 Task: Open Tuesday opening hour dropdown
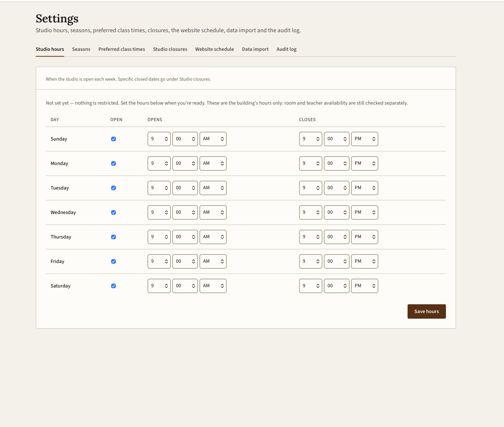click(x=159, y=188)
